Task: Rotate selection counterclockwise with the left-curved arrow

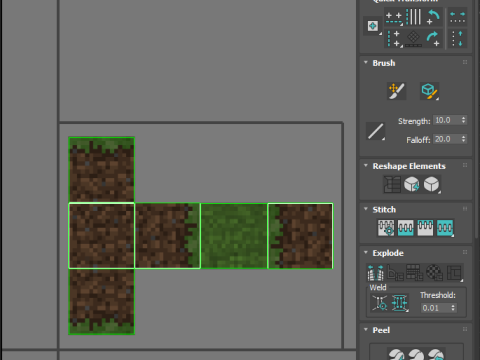Action: tap(433, 17)
